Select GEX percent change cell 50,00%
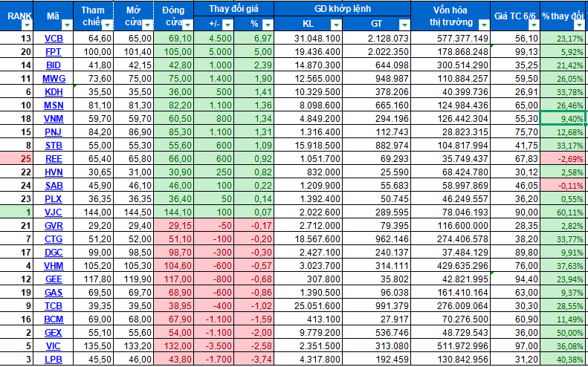 click(563, 333)
